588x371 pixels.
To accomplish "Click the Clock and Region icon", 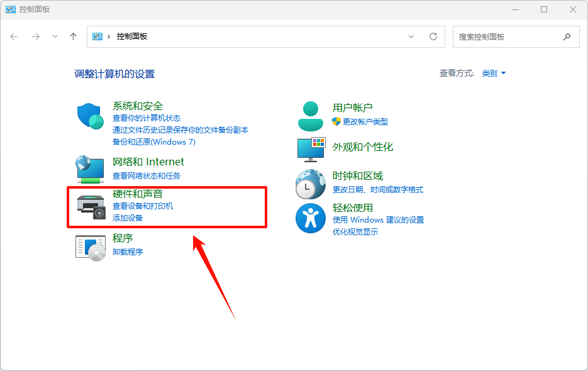I will pyautogui.click(x=310, y=184).
